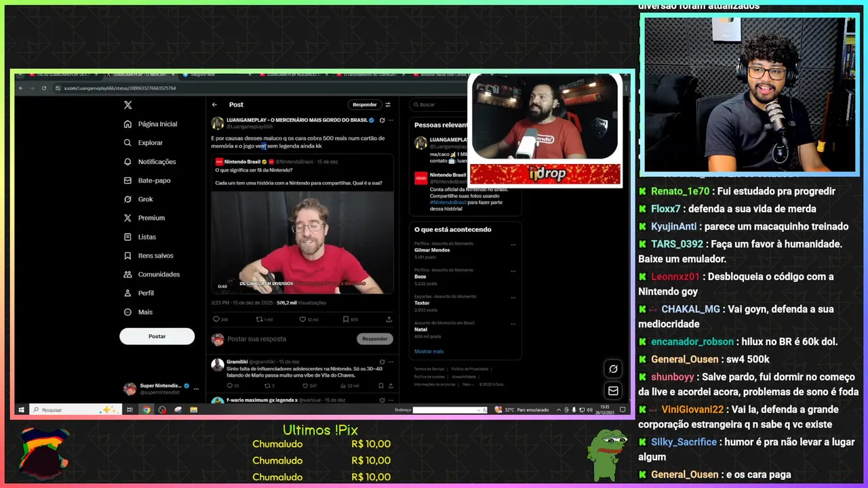Image resolution: width=868 pixels, height=488 pixels.
Task: Reload the page in the browser
Action: (44, 88)
